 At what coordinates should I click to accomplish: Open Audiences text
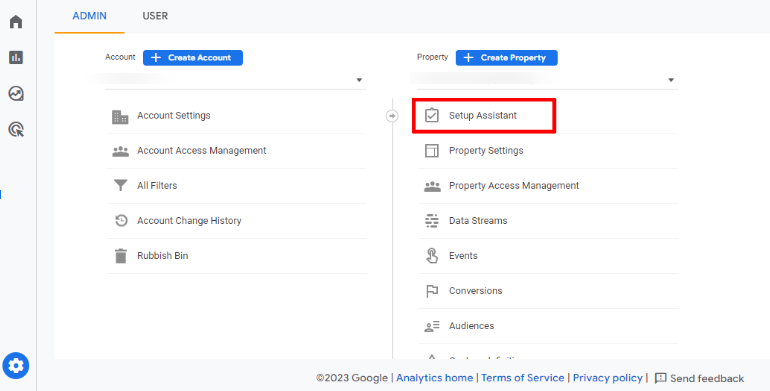(x=471, y=326)
